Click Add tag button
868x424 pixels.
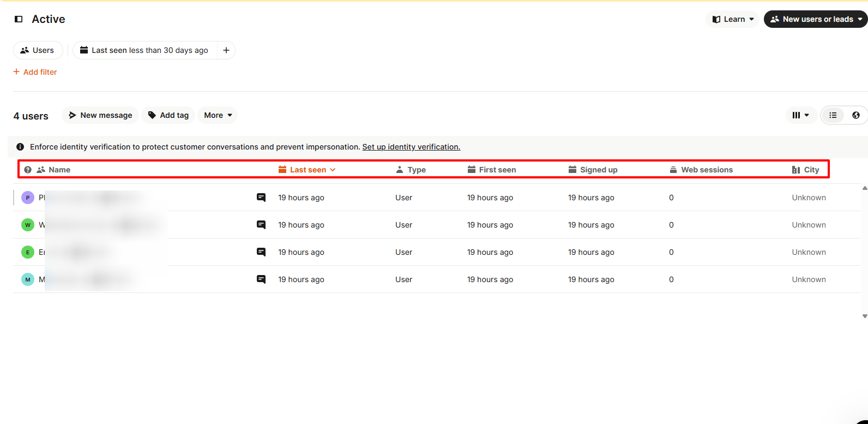point(168,115)
